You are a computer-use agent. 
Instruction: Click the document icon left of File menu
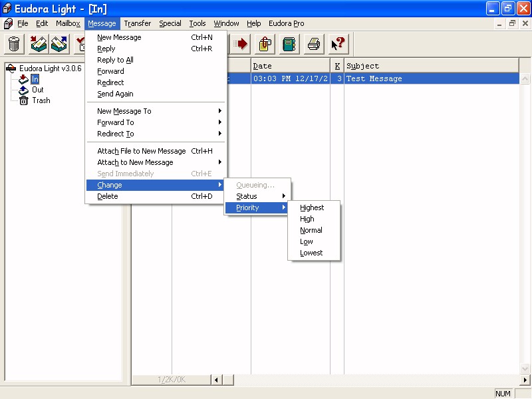pos(8,23)
